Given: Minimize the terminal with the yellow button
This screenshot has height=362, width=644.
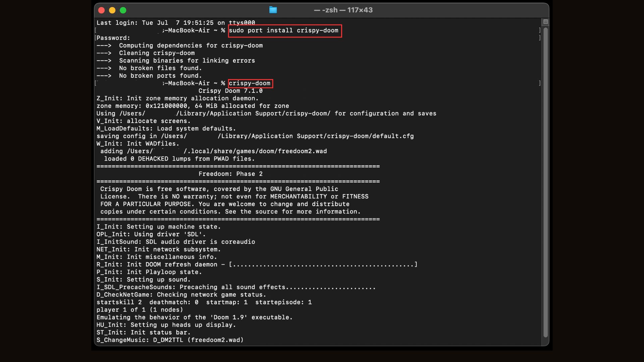Looking at the screenshot, I should click(112, 10).
